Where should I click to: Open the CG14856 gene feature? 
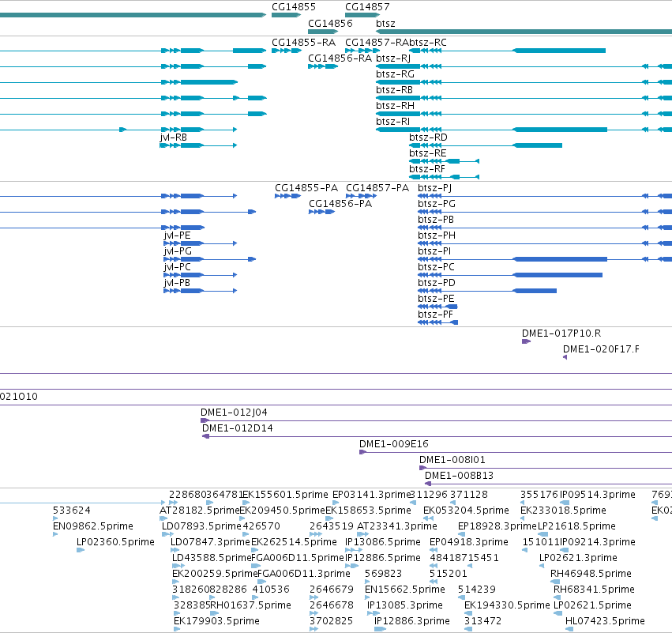tap(323, 32)
